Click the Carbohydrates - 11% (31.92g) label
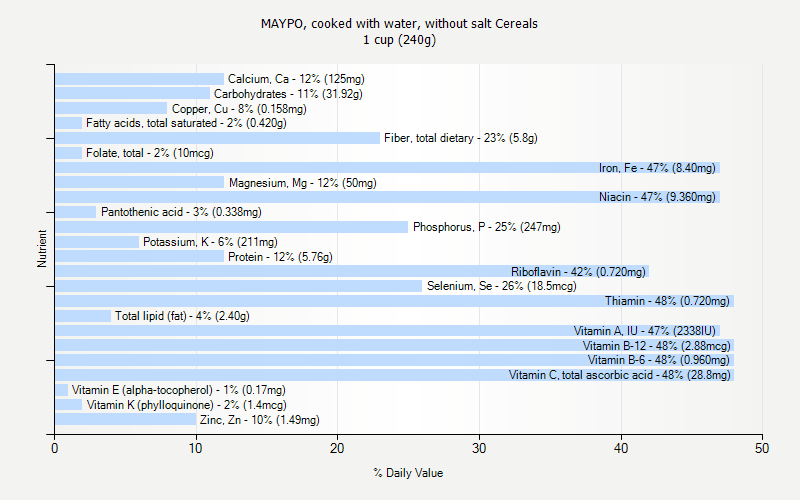800x500 pixels. click(x=288, y=94)
